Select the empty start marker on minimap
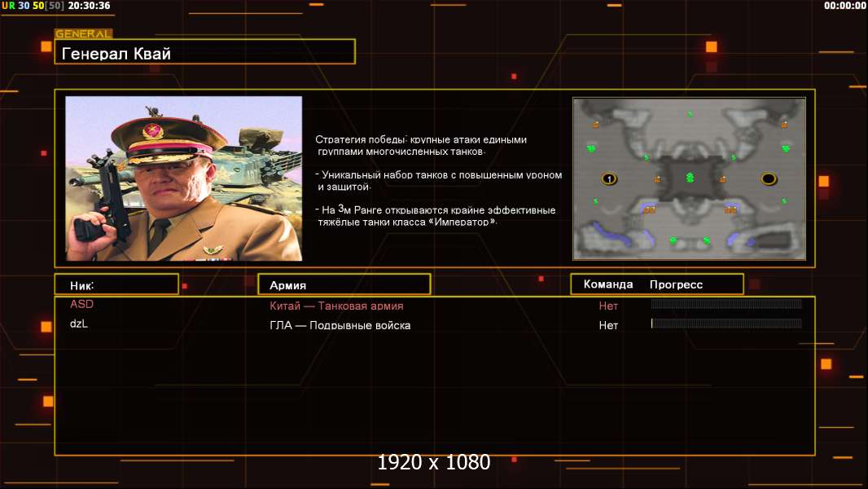This screenshot has width=868, height=489. (769, 178)
